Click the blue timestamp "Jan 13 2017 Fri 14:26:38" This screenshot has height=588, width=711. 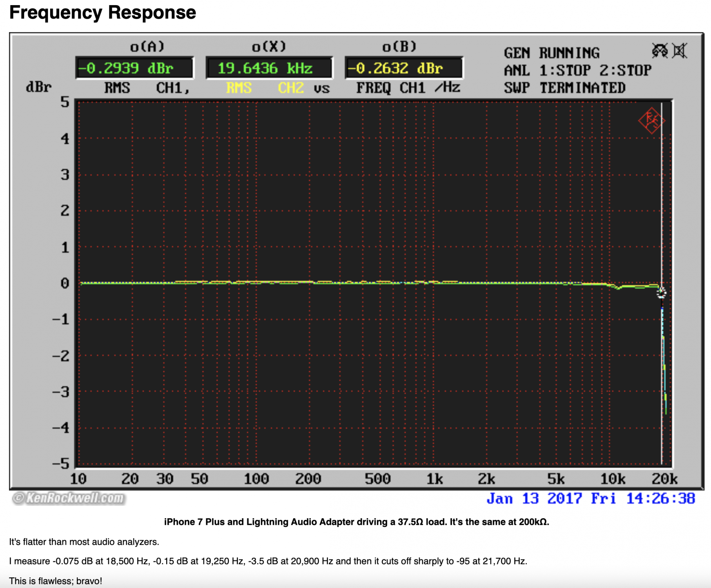click(591, 499)
